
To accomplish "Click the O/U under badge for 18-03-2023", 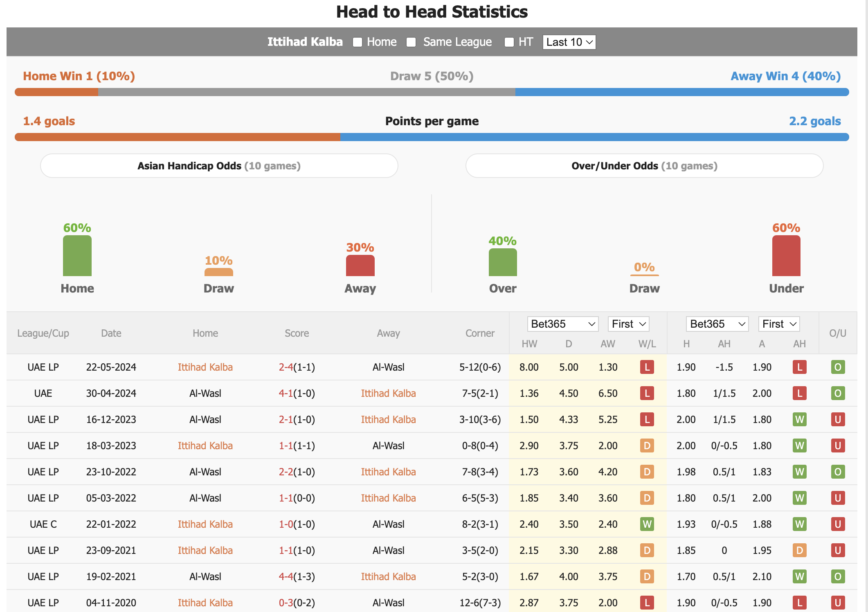I will [838, 445].
